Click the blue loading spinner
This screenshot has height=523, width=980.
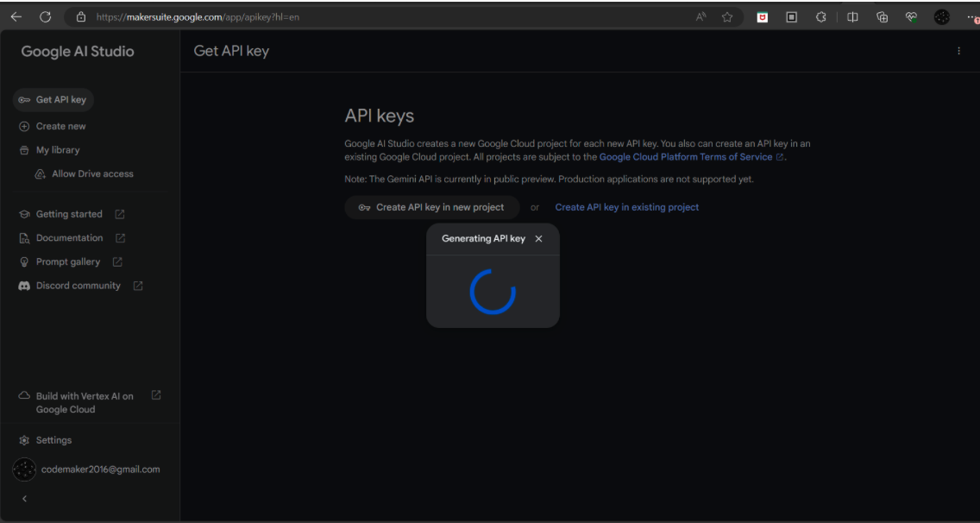coord(493,292)
